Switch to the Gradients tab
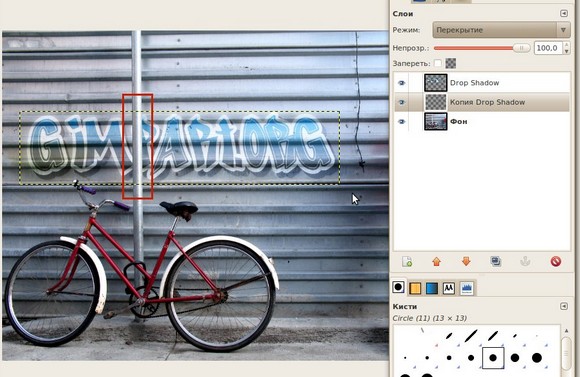Viewport: 580px width, 377px height. click(x=432, y=288)
